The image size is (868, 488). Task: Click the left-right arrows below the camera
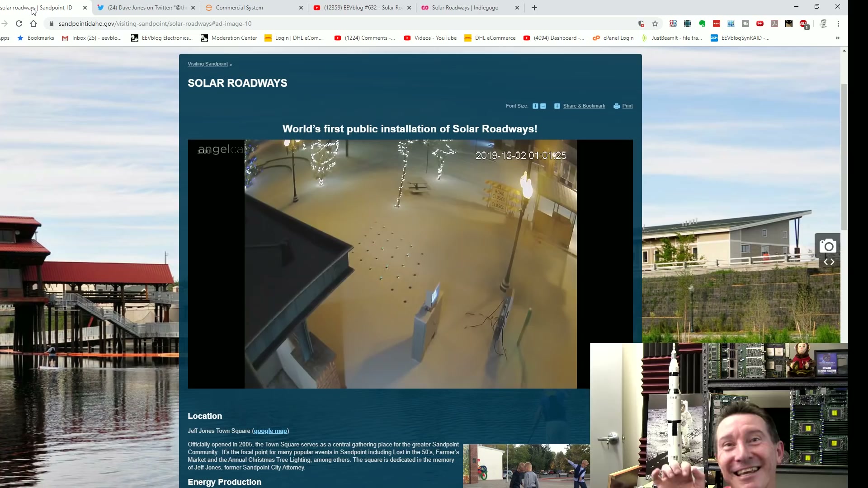(829, 262)
